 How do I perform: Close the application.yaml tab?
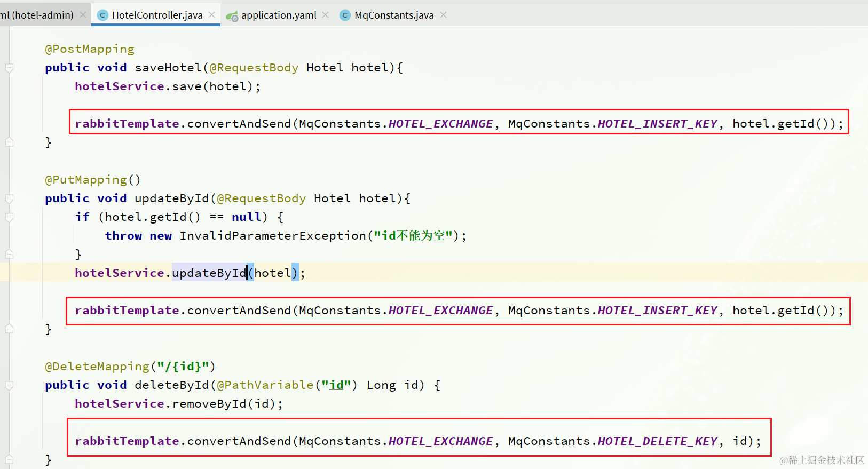click(x=326, y=15)
